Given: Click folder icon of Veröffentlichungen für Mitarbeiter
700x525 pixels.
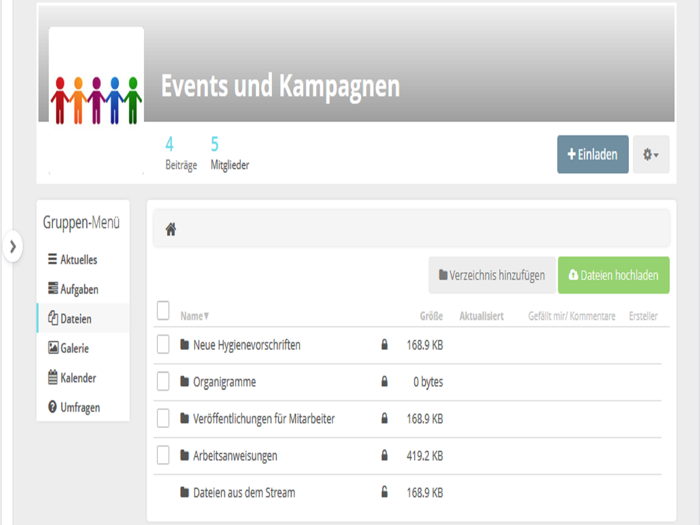Looking at the screenshot, I should [184, 419].
